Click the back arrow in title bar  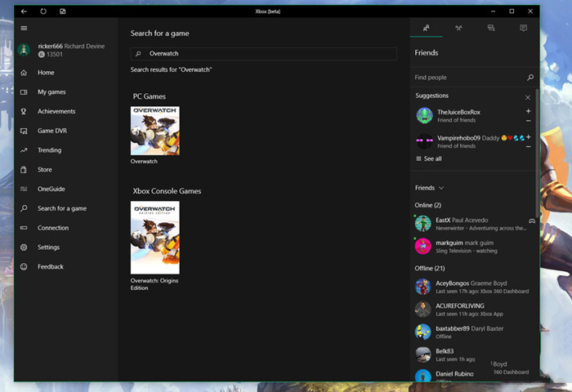pos(24,11)
